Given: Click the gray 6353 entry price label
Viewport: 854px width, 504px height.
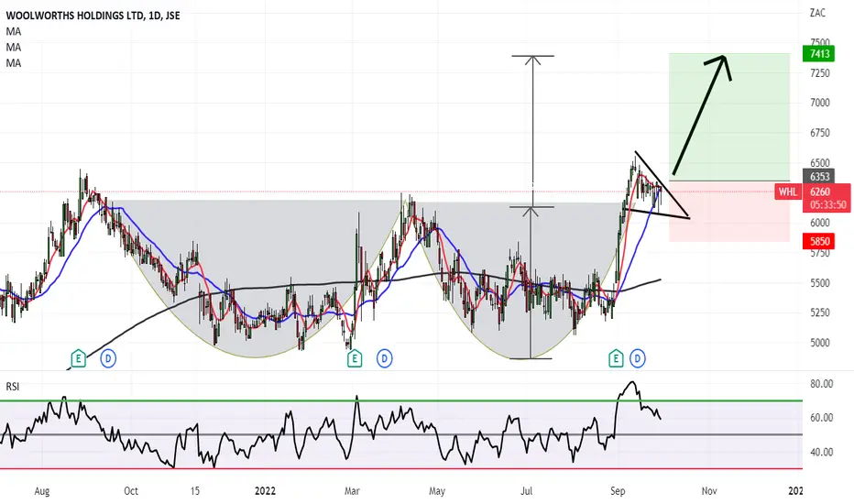Looking at the screenshot, I should (818, 177).
